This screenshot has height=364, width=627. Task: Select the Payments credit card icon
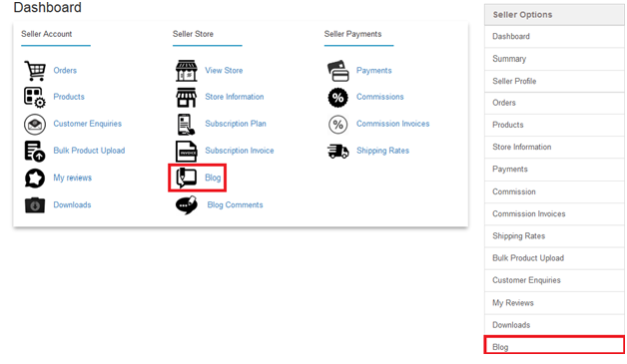click(337, 71)
